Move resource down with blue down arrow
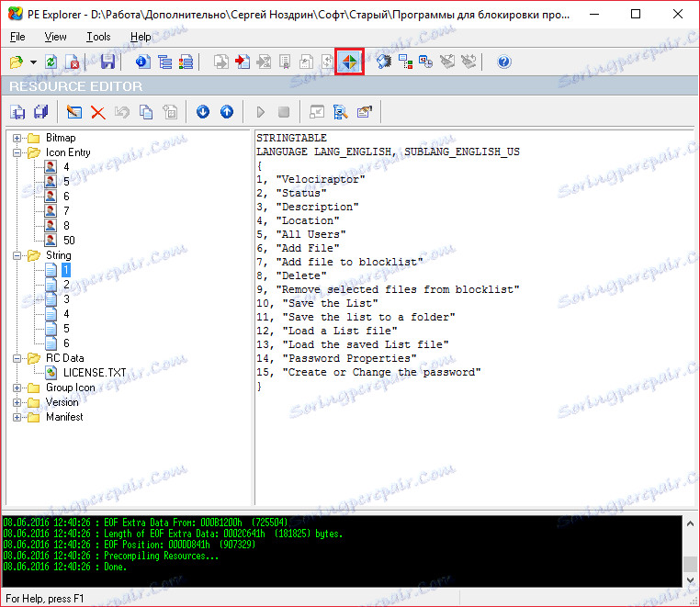The image size is (700, 607). coord(203,112)
